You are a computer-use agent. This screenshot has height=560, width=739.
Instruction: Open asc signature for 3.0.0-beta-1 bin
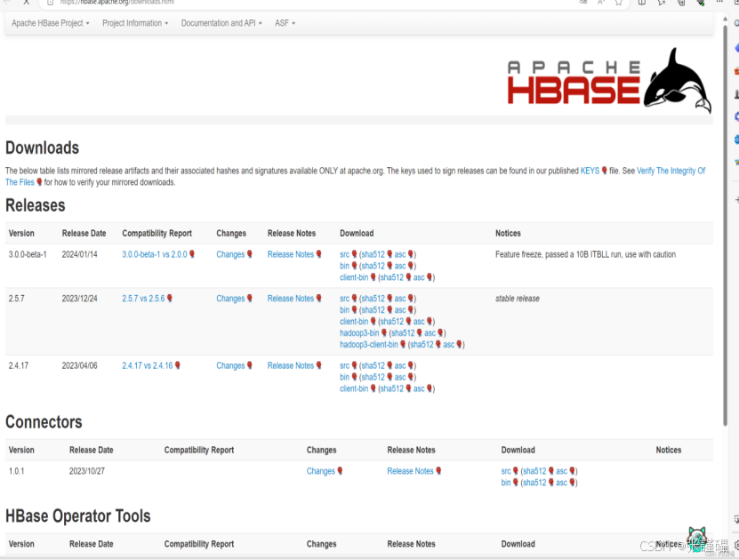pos(400,266)
